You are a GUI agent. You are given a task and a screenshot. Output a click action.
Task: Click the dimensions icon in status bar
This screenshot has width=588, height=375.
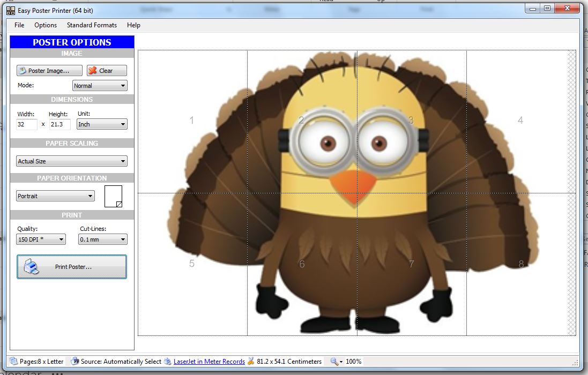click(x=251, y=361)
